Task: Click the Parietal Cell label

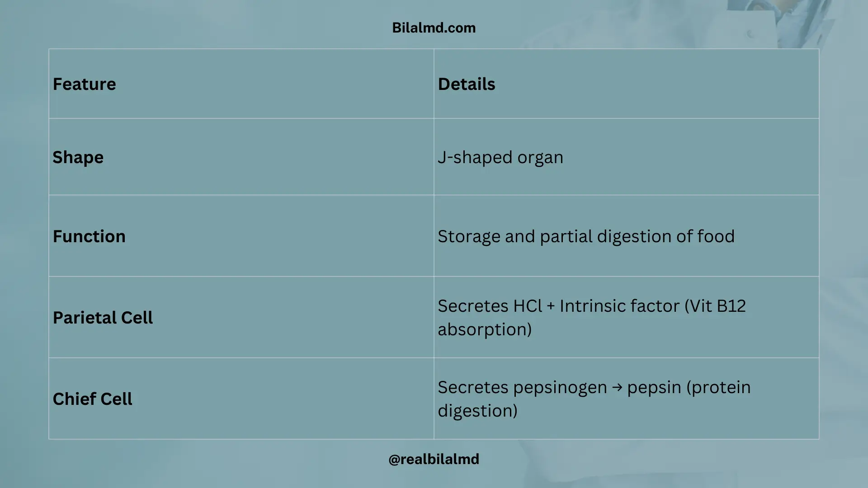Action: click(x=103, y=318)
